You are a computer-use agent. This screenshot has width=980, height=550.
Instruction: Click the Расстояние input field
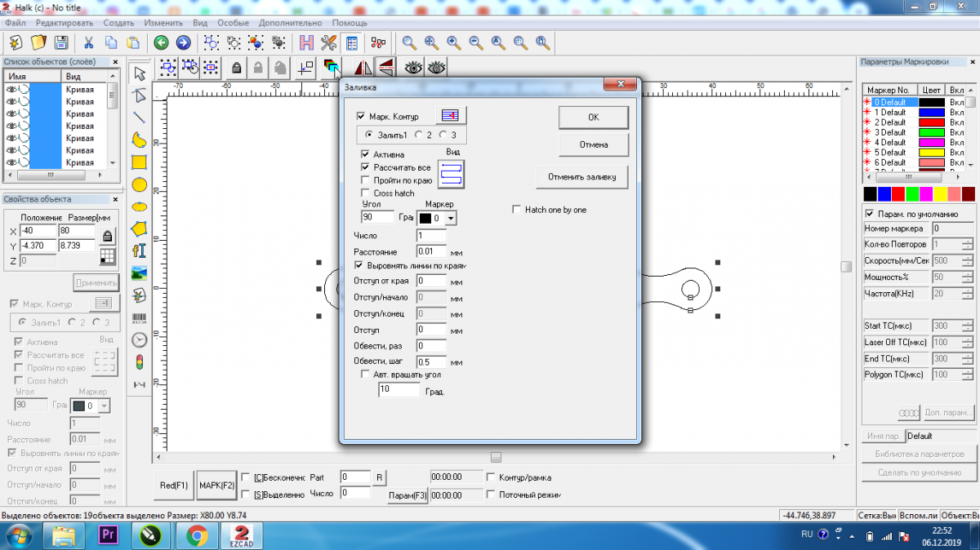pos(431,251)
